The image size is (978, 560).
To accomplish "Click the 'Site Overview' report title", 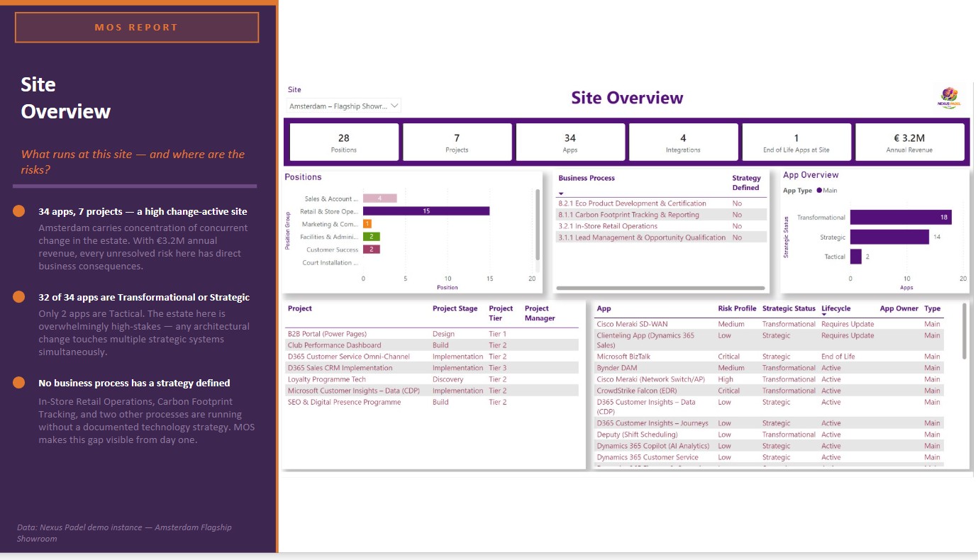I will pos(628,98).
